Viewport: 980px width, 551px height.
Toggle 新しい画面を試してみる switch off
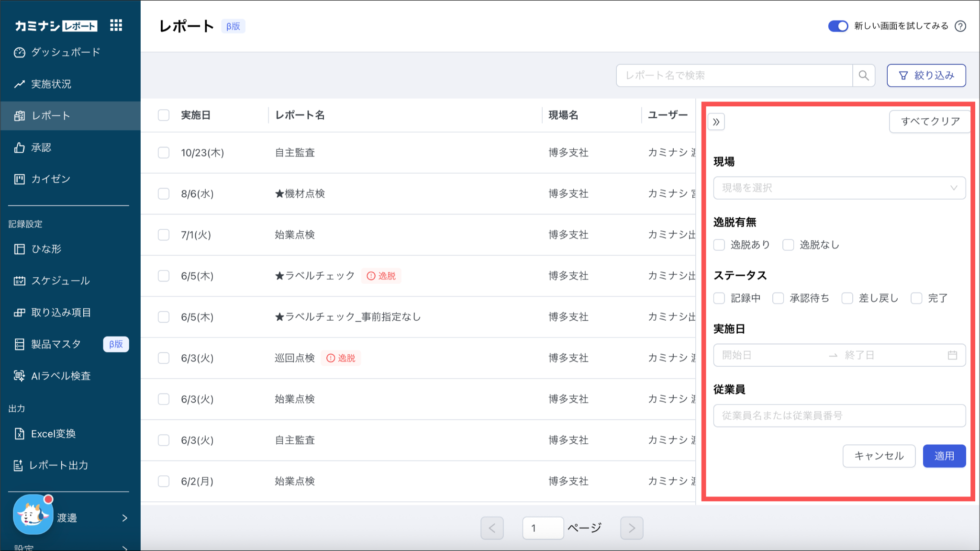click(x=838, y=26)
